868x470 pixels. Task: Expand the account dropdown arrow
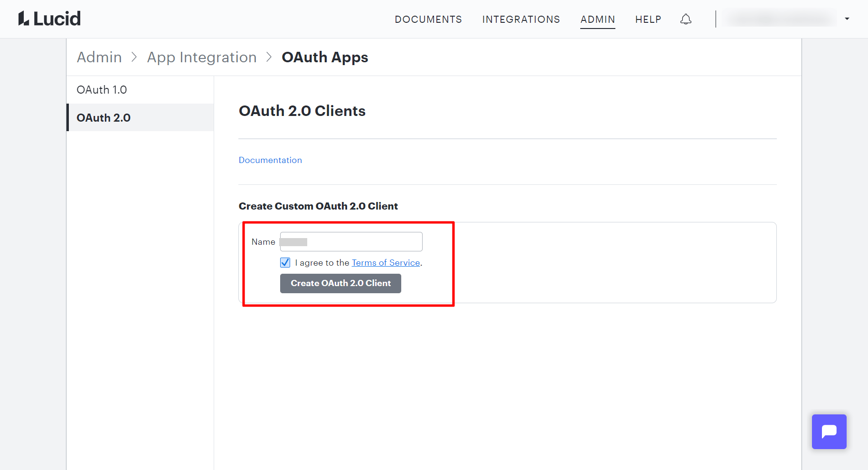click(x=847, y=19)
